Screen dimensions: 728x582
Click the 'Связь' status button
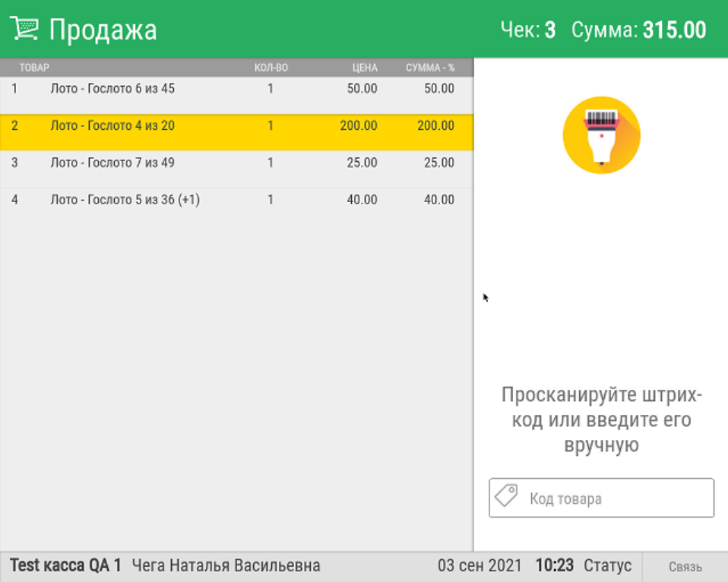pos(685,567)
